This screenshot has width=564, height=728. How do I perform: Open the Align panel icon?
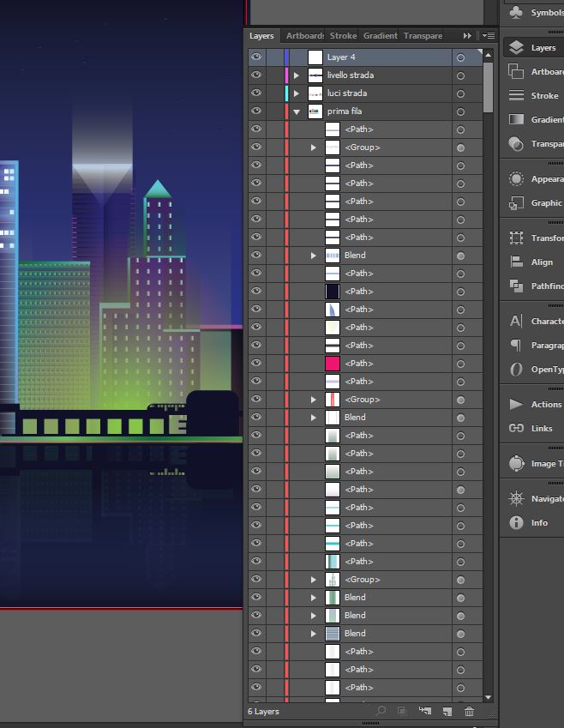pos(516,262)
